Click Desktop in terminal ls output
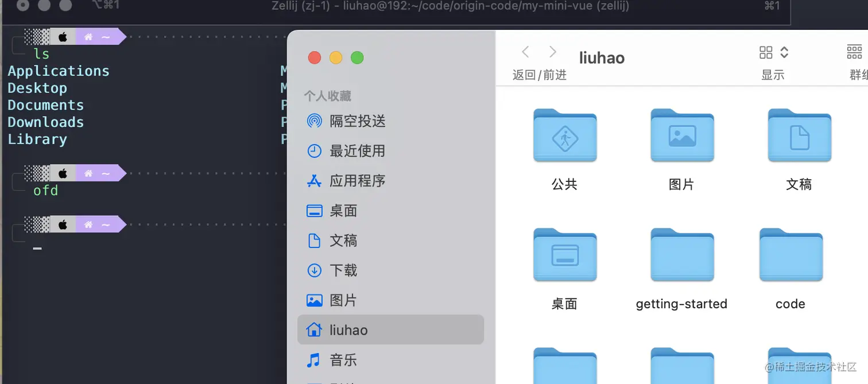The width and height of the screenshot is (868, 384). pyautogui.click(x=37, y=88)
